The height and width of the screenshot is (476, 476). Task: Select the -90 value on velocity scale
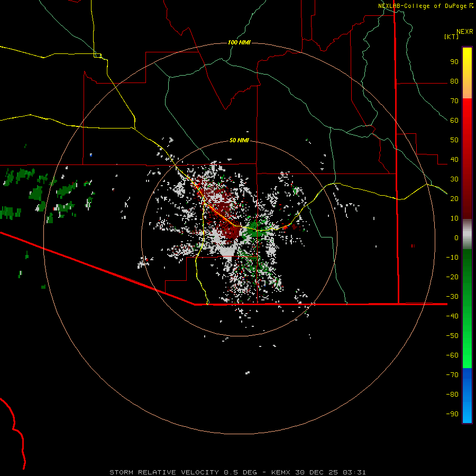click(452, 414)
